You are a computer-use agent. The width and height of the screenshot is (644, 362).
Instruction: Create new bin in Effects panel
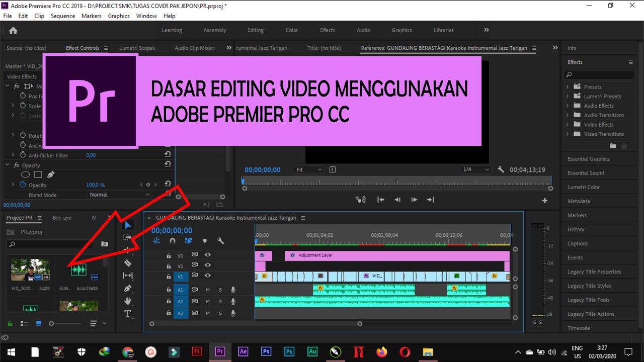(x=613, y=146)
